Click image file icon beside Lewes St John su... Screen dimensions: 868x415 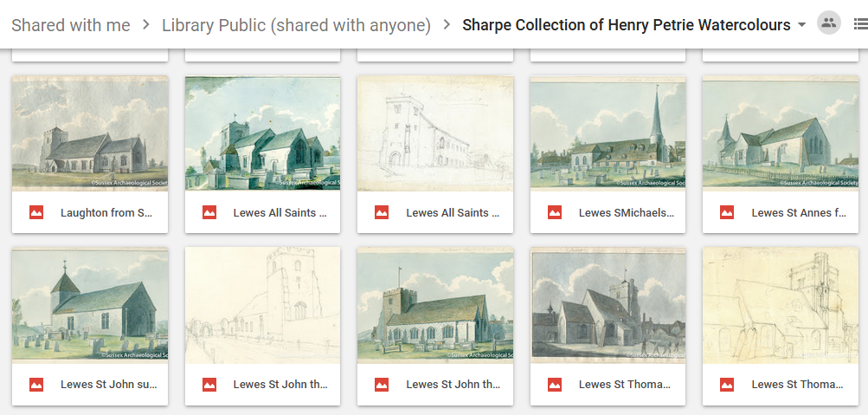(x=36, y=384)
